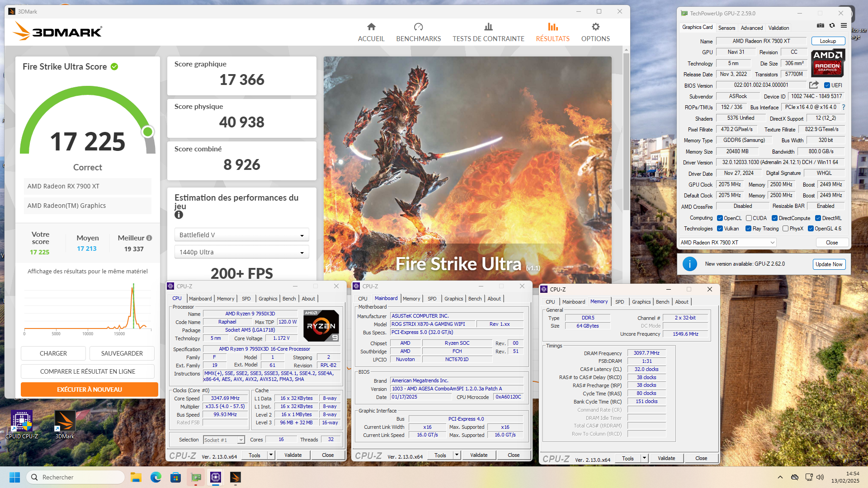Click the Rechercher taskbar search box

pyautogui.click(x=76, y=477)
